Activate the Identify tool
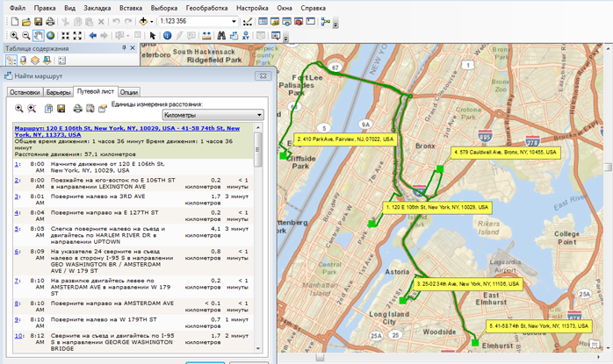Image resolution: width=613 pixels, height=364 pixels. point(166,36)
